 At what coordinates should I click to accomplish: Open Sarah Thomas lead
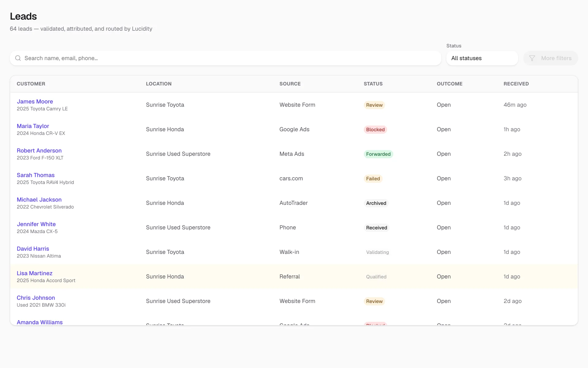36,175
